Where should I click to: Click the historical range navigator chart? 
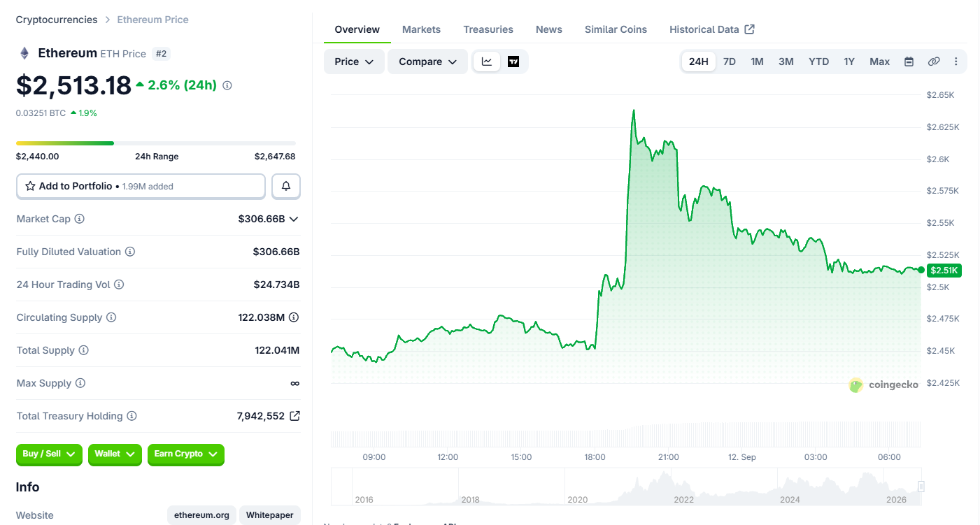(626, 487)
